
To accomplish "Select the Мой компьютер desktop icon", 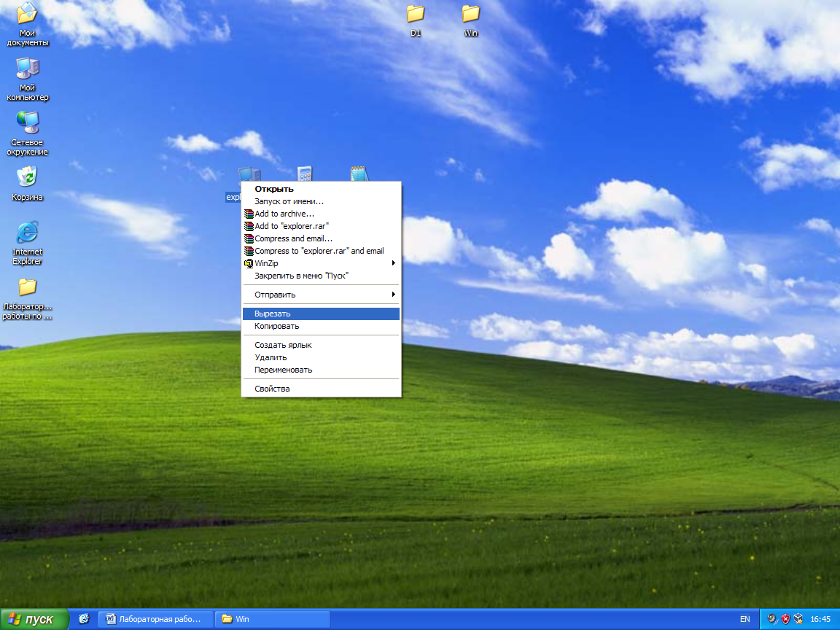I will tap(27, 79).
